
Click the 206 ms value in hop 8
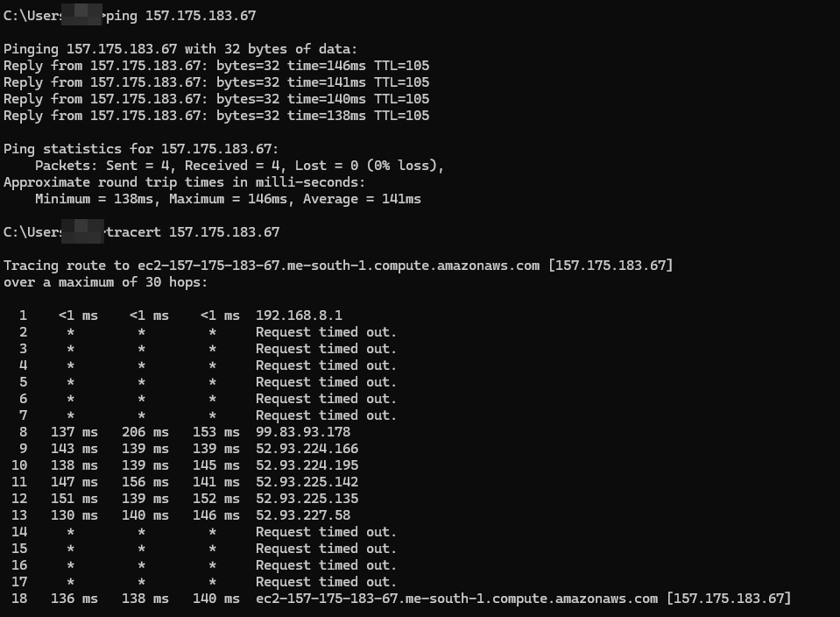coord(145,432)
